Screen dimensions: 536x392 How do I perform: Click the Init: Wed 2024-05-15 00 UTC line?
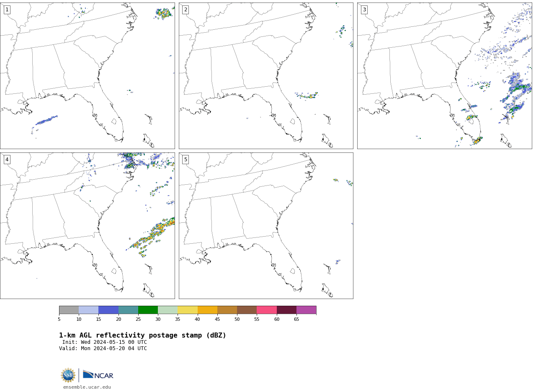coord(105,342)
